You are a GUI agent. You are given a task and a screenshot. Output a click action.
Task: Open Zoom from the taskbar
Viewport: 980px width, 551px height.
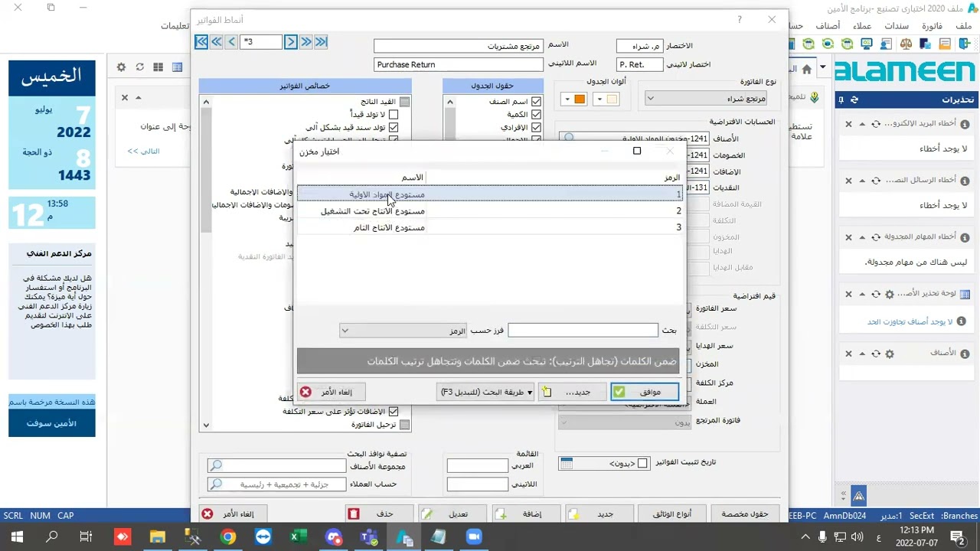[x=474, y=537]
